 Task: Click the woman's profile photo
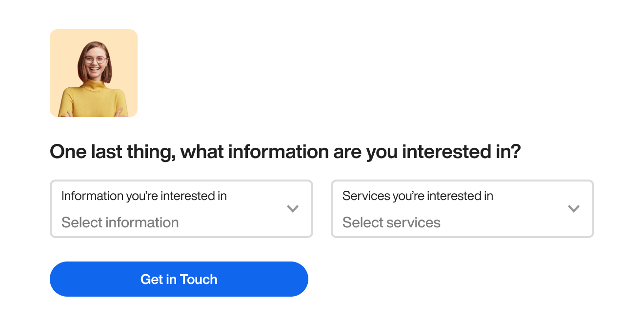(x=94, y=73)
